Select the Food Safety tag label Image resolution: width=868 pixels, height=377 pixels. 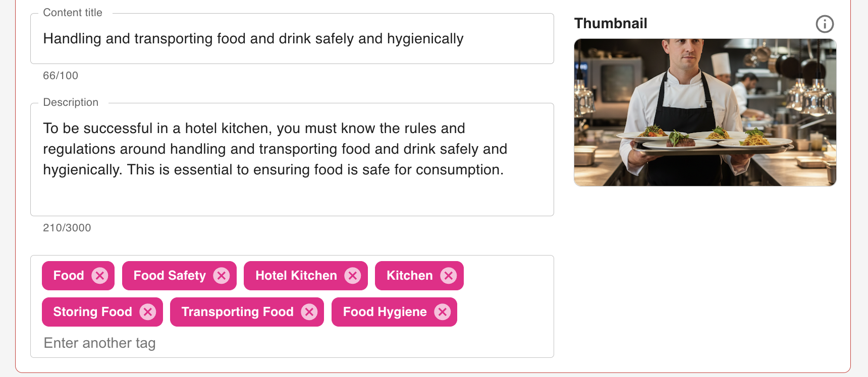point(170,276)
